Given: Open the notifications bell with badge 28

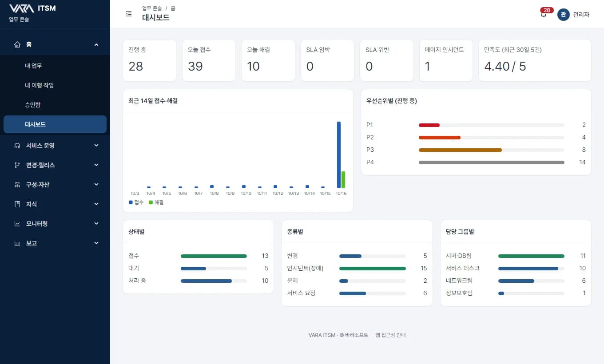Looking at the screenshot, I should pos(544,14).
